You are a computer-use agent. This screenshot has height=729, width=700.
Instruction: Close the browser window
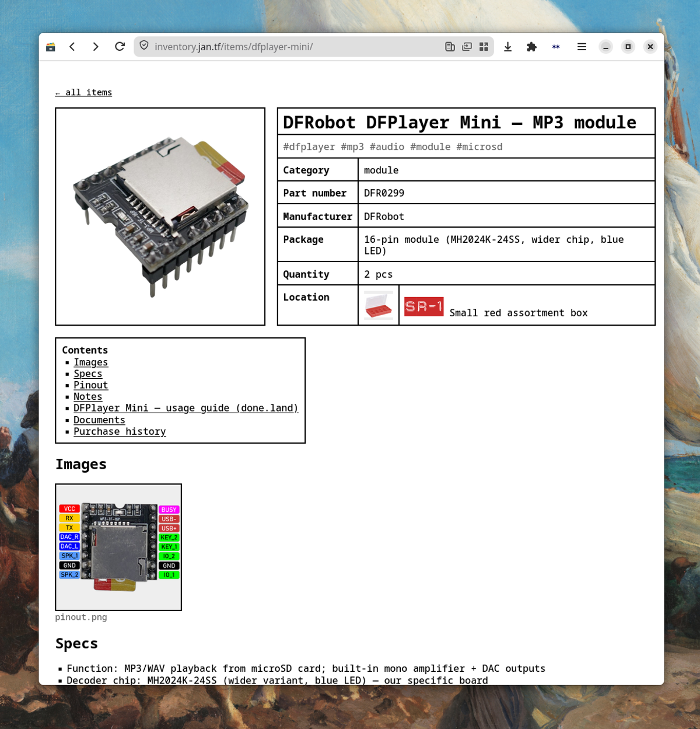[650, 47]
